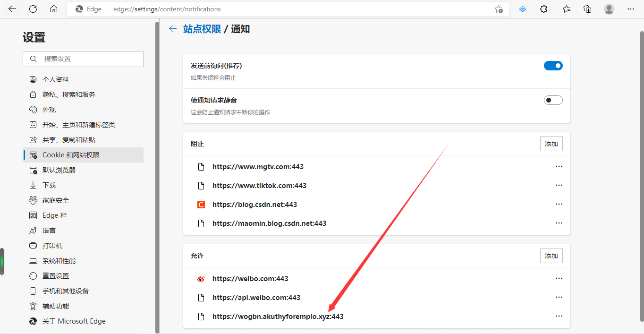644x334 pixels.
Task: Open more actions for wogbn.akuthyforemplo.xyz
Action: (559, 316)
